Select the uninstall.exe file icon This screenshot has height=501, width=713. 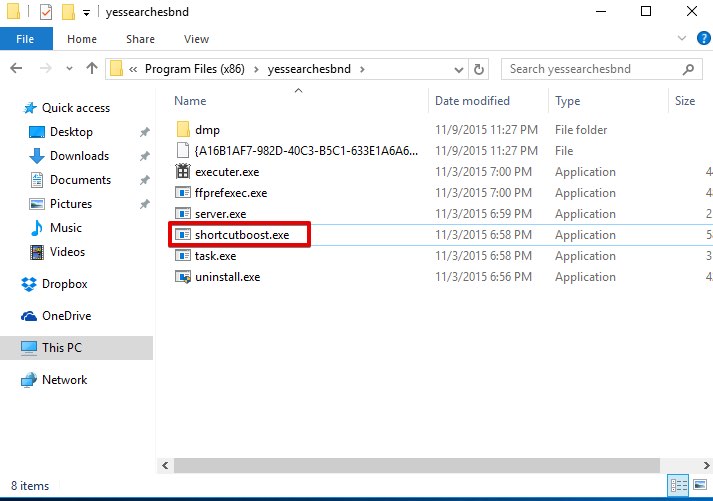[x=183, y=277]
